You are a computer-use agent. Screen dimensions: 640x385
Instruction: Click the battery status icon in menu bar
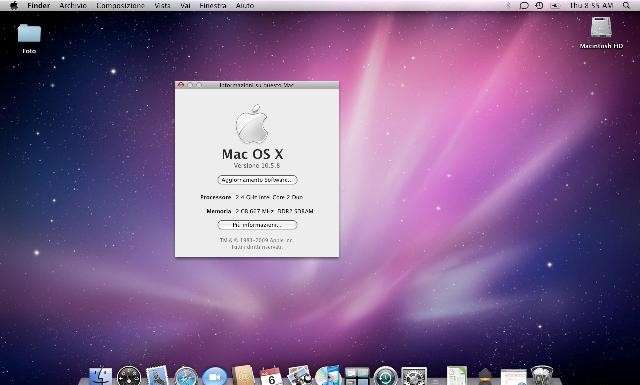[555, 6]
